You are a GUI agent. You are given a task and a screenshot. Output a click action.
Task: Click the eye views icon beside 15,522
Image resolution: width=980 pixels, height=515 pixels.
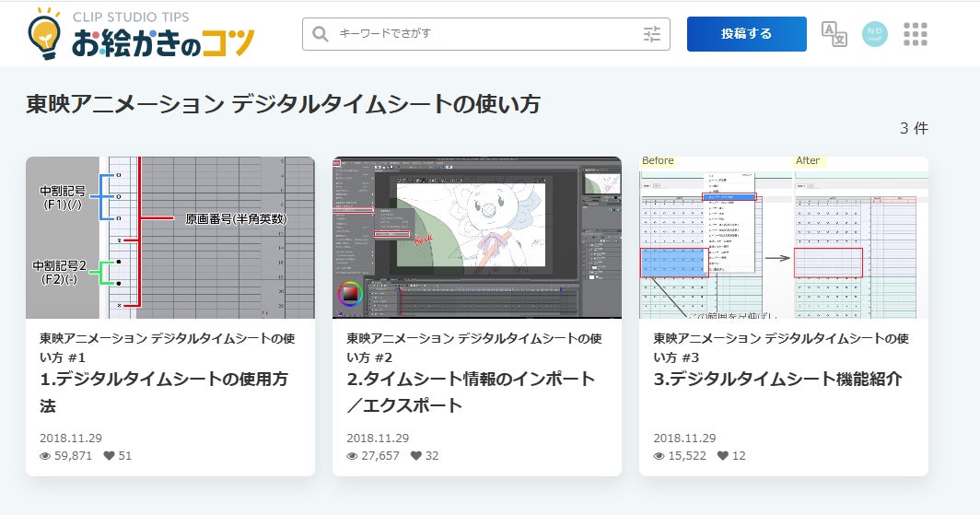click(659, 456)
